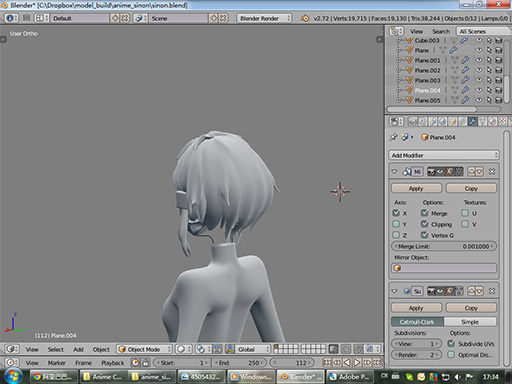Image resolution: width=512 pixels, height=384 pixels.
Task: Toggle renderability camera icon for Plane.005
Action: click(499, 100)
